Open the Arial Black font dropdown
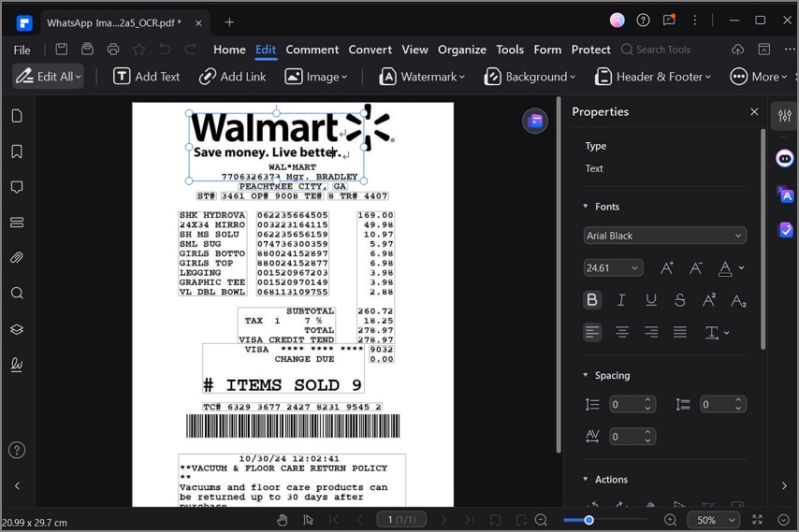 (x=665, y=236)
